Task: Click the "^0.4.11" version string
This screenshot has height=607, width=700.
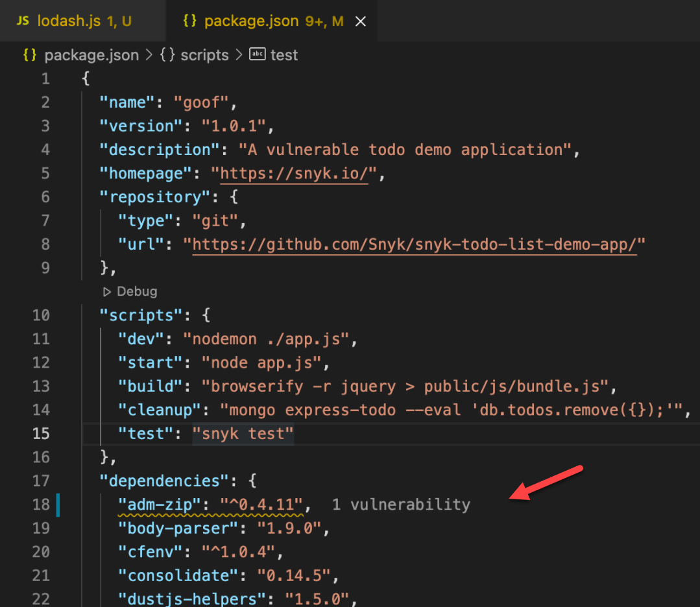Action: [261, 505]
